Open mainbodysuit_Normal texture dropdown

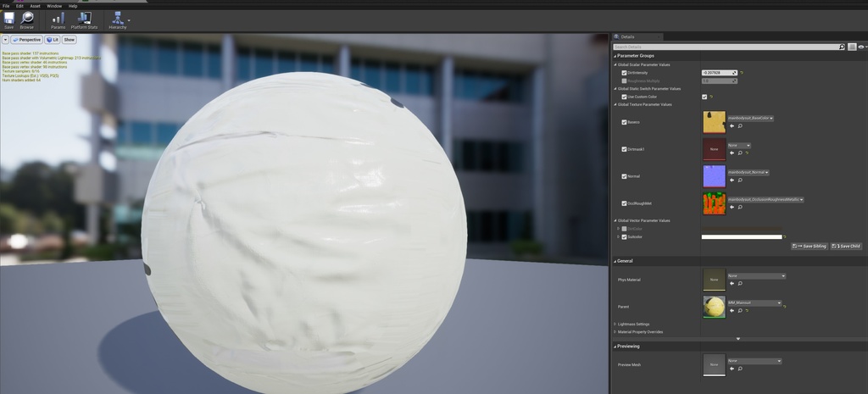[748, 173]
